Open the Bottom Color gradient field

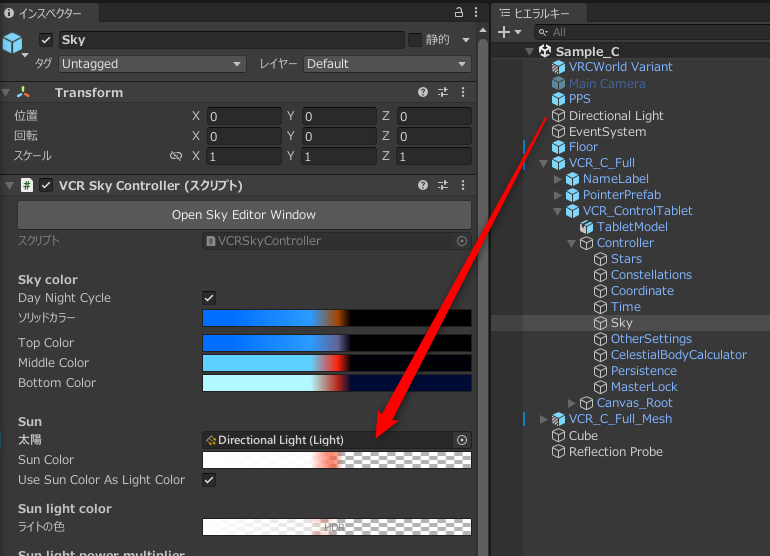(337, 383)
